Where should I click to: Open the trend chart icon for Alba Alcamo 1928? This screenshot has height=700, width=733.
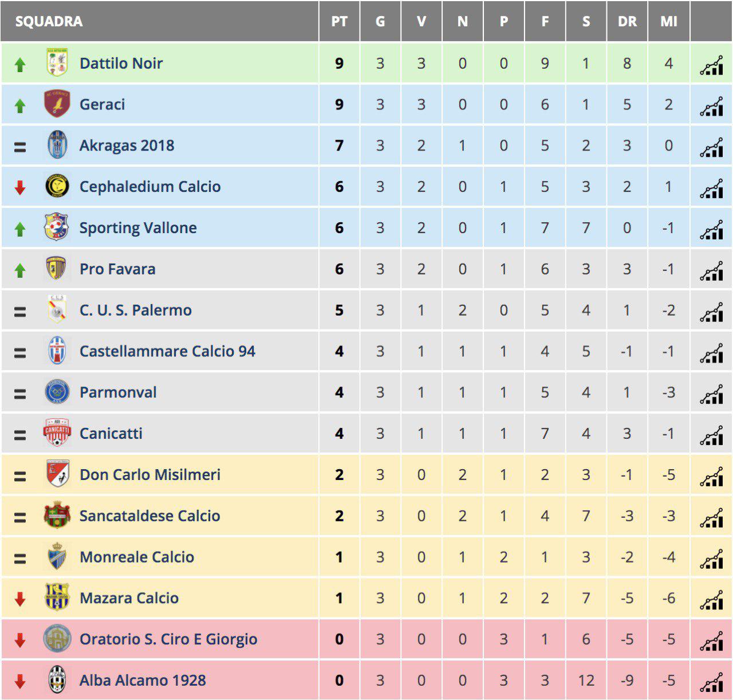coord(711,682)
